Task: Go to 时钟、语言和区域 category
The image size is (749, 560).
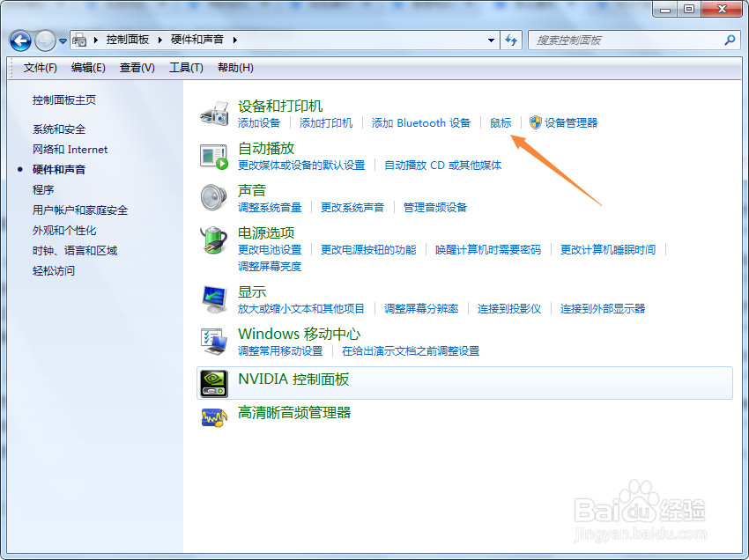Action: coord(75,251)
